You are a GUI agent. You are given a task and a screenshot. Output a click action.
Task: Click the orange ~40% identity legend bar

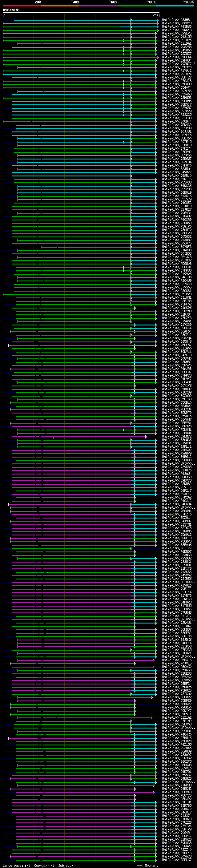click(x=60, y=6)
